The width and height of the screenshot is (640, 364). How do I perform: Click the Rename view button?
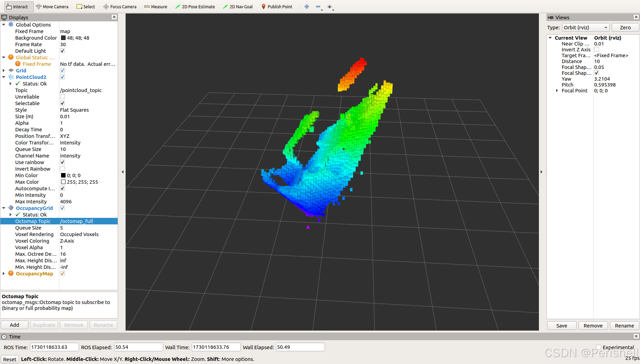(624, 325)
